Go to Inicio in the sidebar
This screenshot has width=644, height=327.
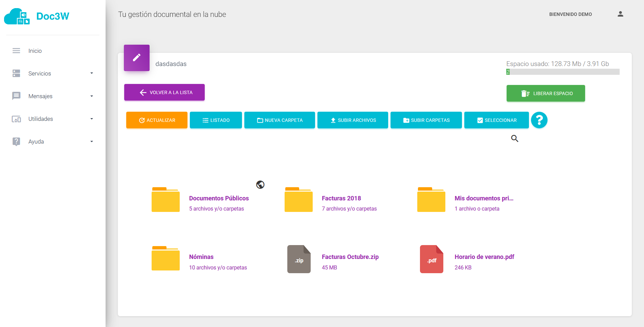(x=35, y=51)
